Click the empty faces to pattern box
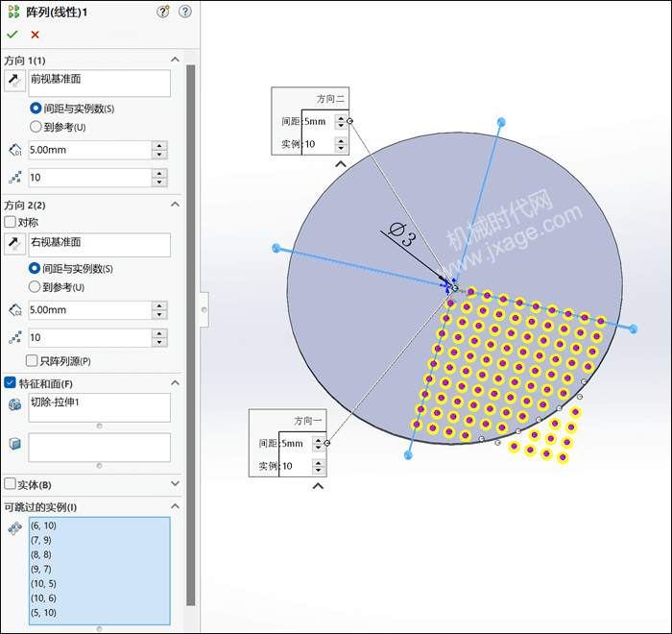Screen dimensions: 672x634 pyautogui.click(x=100, y=448)
